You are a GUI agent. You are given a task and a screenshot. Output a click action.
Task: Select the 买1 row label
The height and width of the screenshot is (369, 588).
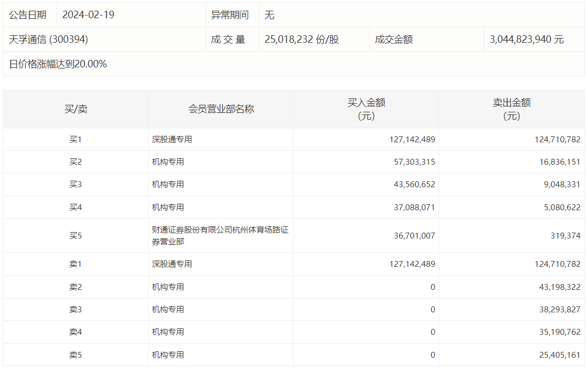75,140
